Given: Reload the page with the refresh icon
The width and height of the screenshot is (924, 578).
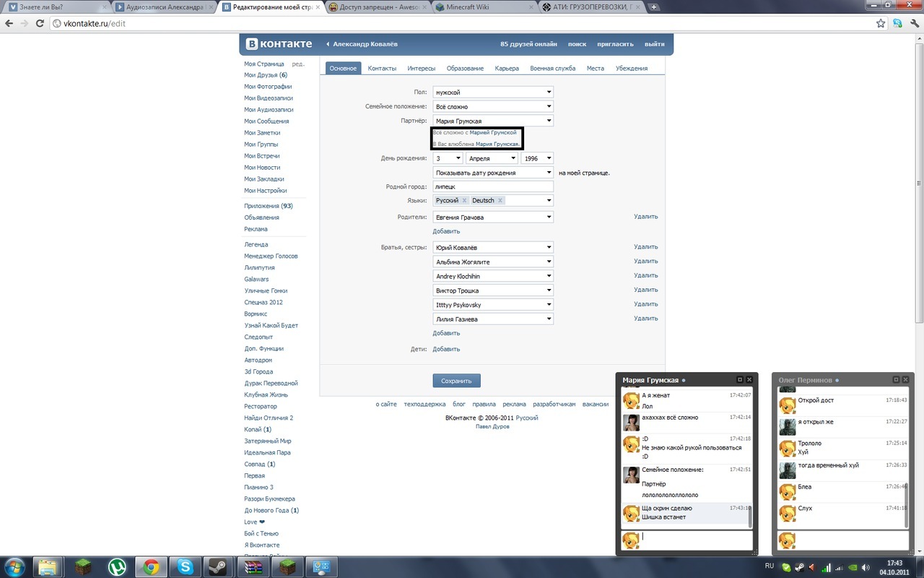Looking at the screenshot, I should tap(40, 23).
